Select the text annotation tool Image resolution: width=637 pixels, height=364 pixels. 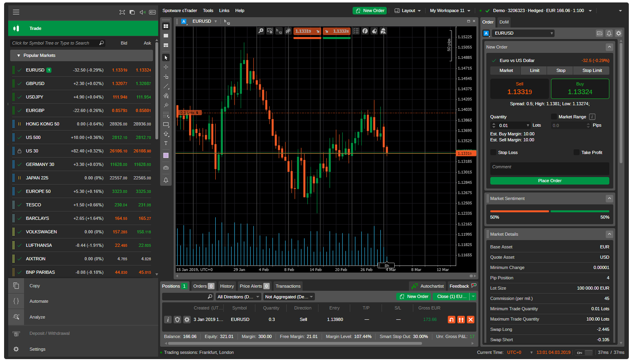coord(166,143)
